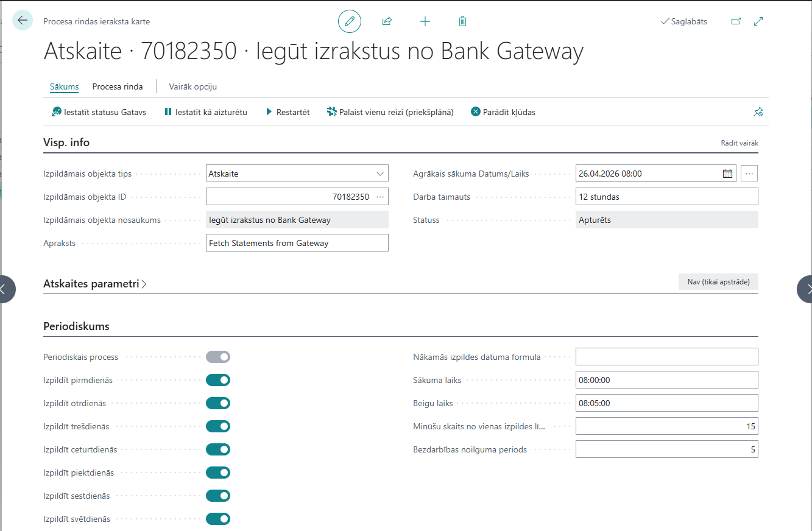The image size is (812, 531).
Task: Select the Procesa rinda tab
Action: (x=118, y=86)
